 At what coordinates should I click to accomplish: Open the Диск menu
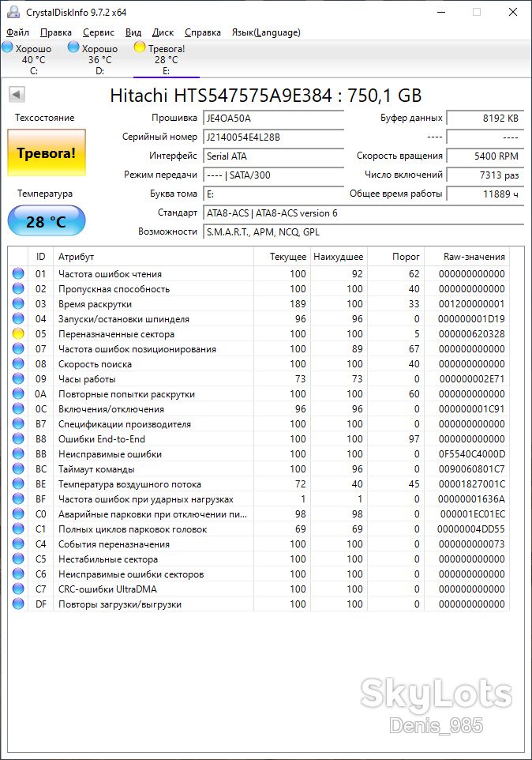tap(163, 32)
